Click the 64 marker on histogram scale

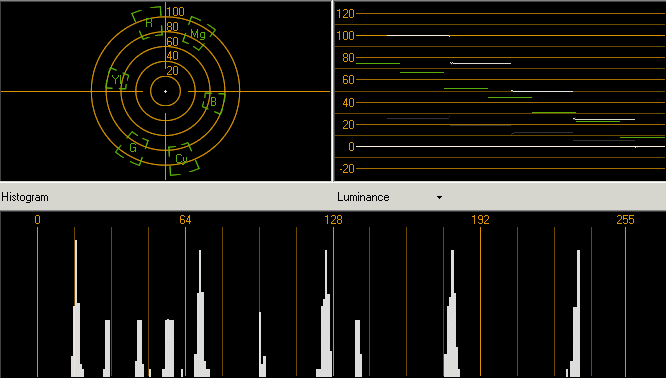pyautogui.click(x=185, y=220)
